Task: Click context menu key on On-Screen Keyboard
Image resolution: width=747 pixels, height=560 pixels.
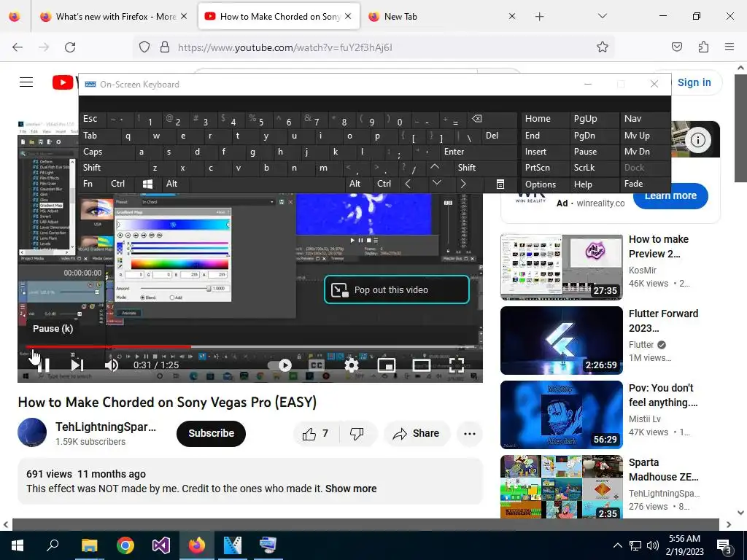Action: pos(500,184)
